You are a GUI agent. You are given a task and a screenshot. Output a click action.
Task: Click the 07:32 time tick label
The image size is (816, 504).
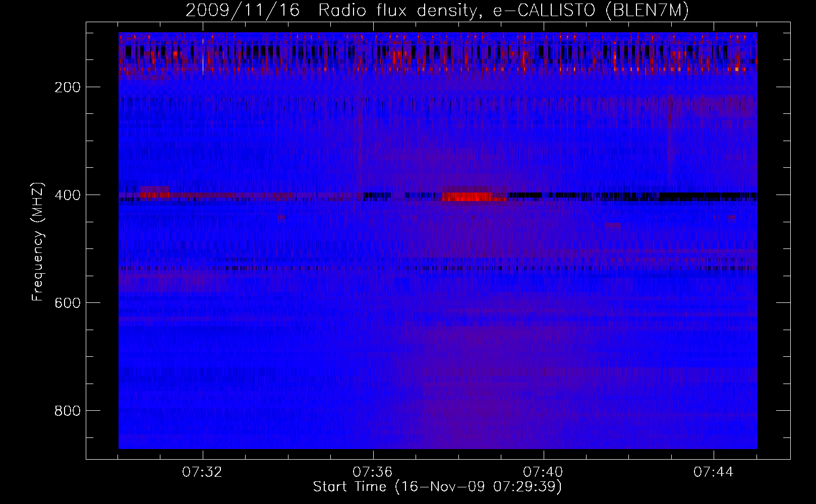point(203,472)
